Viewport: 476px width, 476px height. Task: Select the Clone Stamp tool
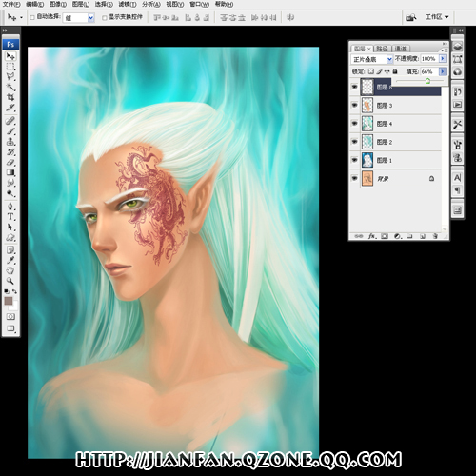[10, 141]
